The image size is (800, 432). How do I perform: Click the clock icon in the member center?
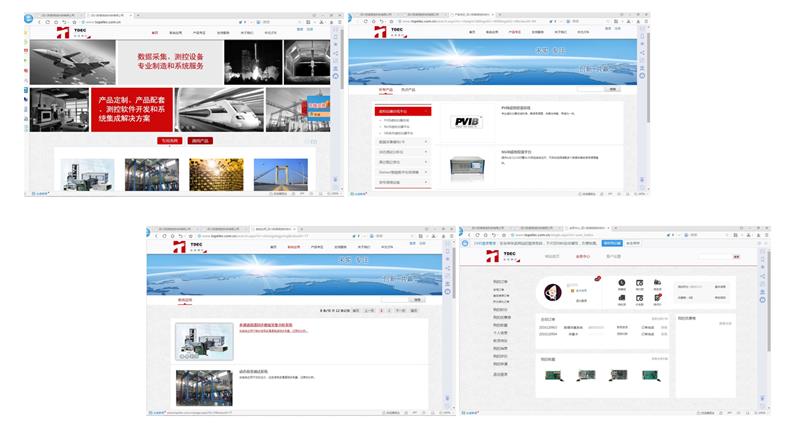click(621, 283)
